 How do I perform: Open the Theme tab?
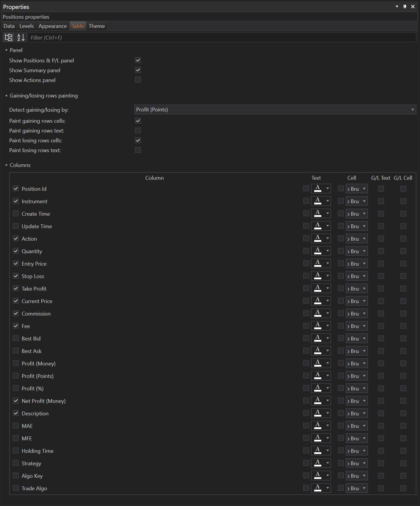[97, 26]
